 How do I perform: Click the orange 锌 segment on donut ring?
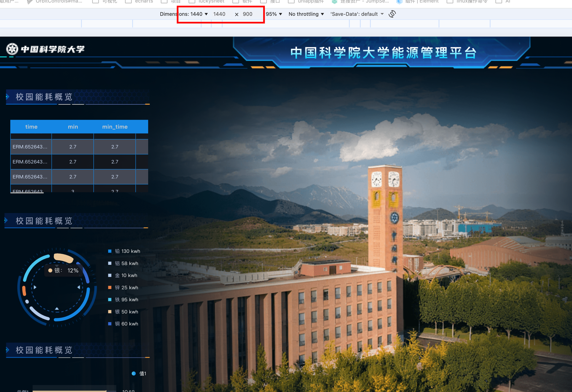pyautogui.click(x=24, y=291)
